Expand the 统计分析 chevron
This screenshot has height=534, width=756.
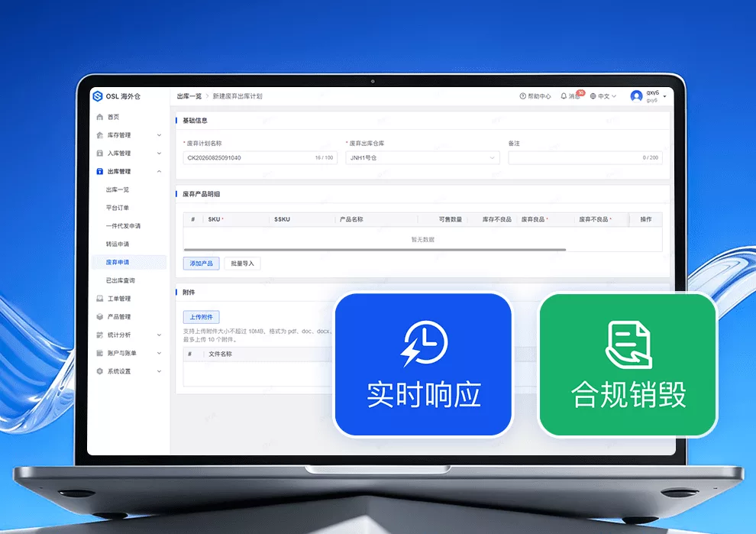159,335
